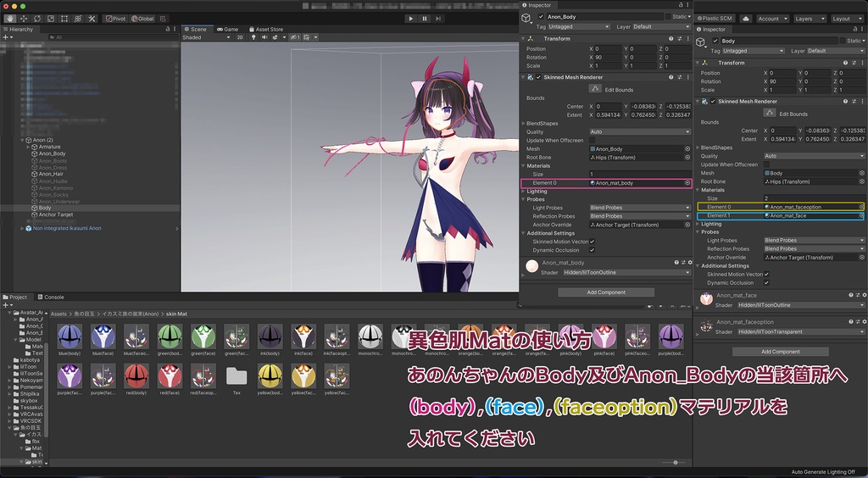
Task: Select the Hand tool in toolbar
Action: point(10,19)
